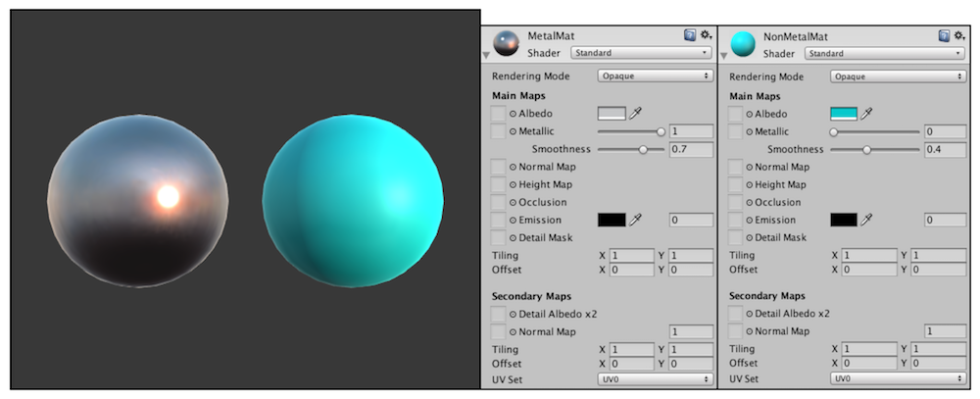Image resolution: width=980 pixels, height=399 pixels.
Task: Click MetalMat Metallic texture slot
Action: click(498, 131)
